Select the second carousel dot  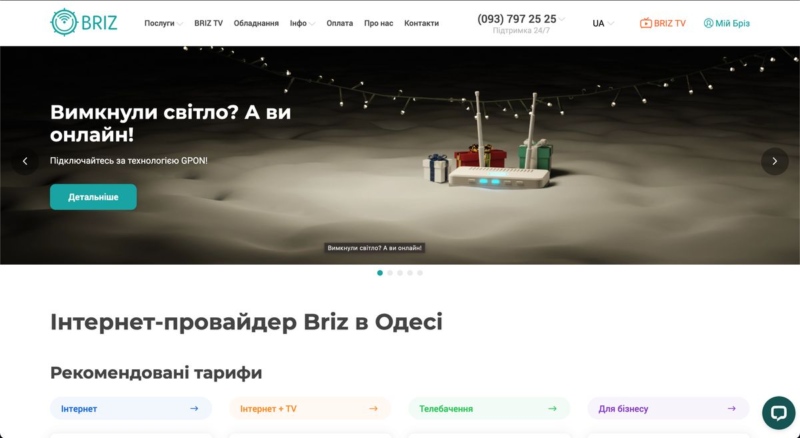(x=390, y=272)
